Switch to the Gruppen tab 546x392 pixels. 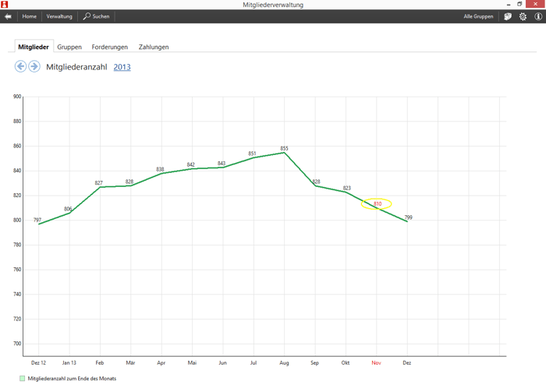coord(69,48)
